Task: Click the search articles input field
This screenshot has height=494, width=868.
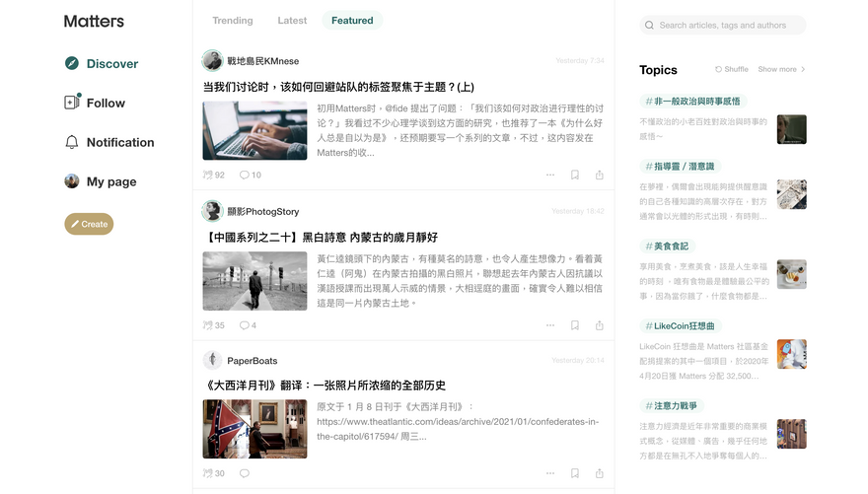Action: [728, 26]
